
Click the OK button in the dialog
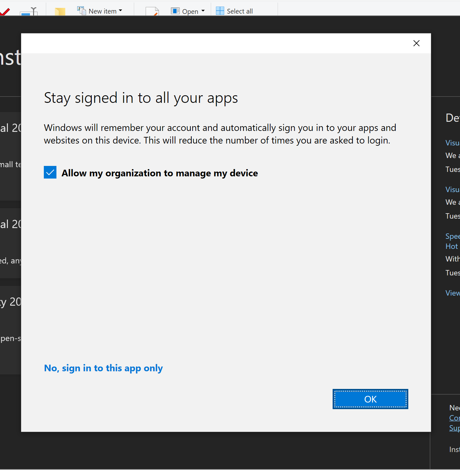point(370,399)
